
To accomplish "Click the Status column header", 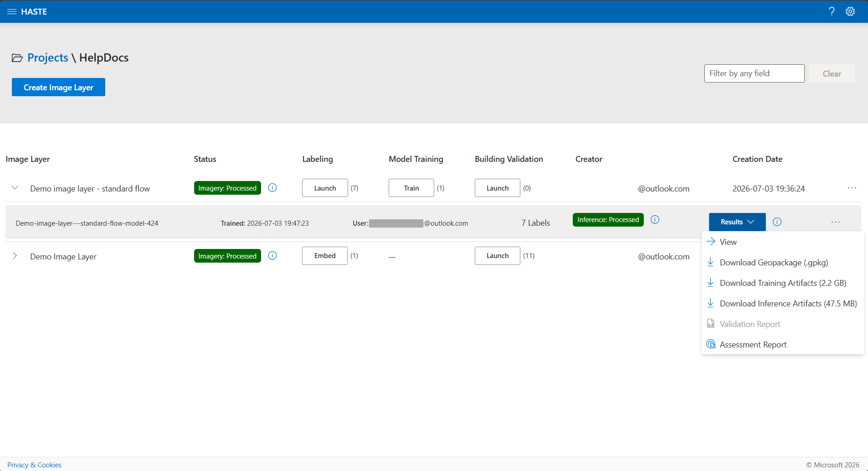I will [x=205, y=159].
